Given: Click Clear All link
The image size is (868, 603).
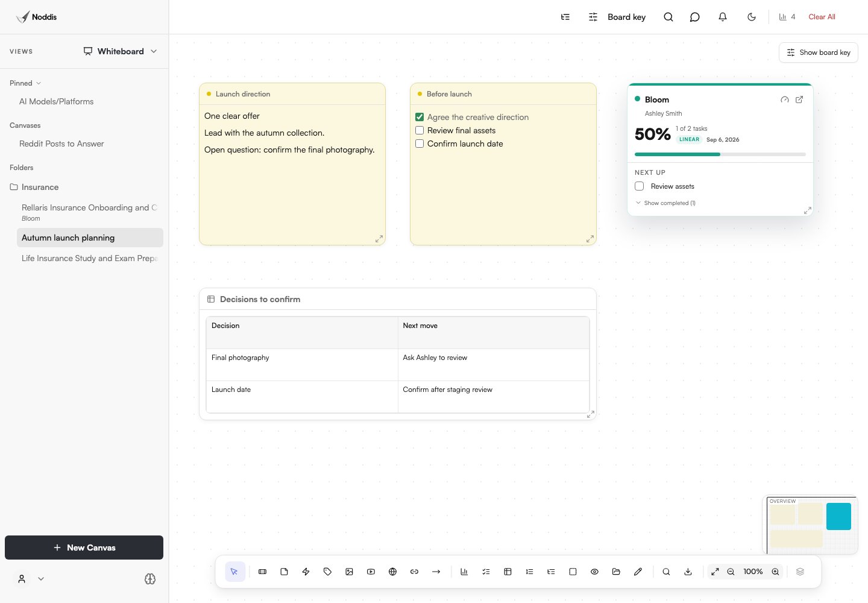Looking at the screenshot, I should pos(822,17).
